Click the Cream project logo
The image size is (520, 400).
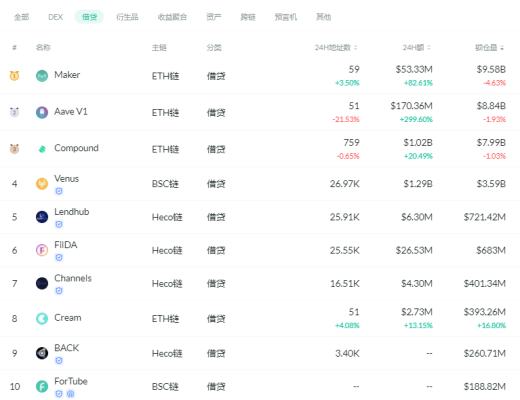pos(42,319)
